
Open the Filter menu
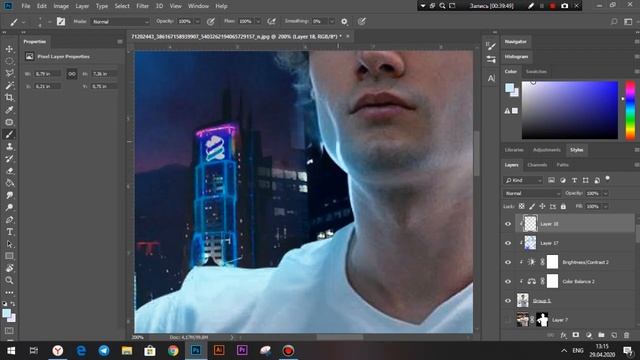tap(142, 6)
